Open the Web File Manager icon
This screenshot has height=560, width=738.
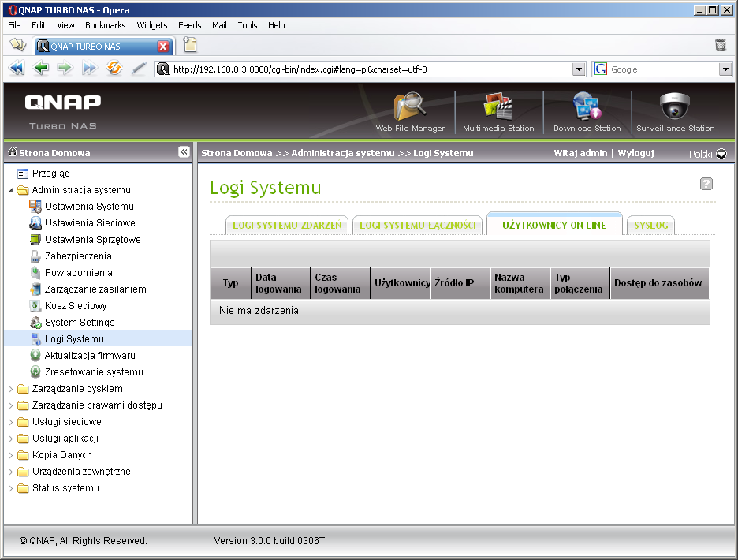click(409, 106)
